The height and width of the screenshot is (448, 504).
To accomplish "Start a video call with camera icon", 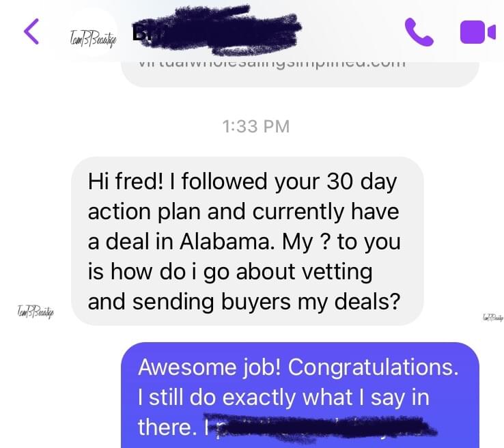I will pyautogui.click(x=477, y=32).
